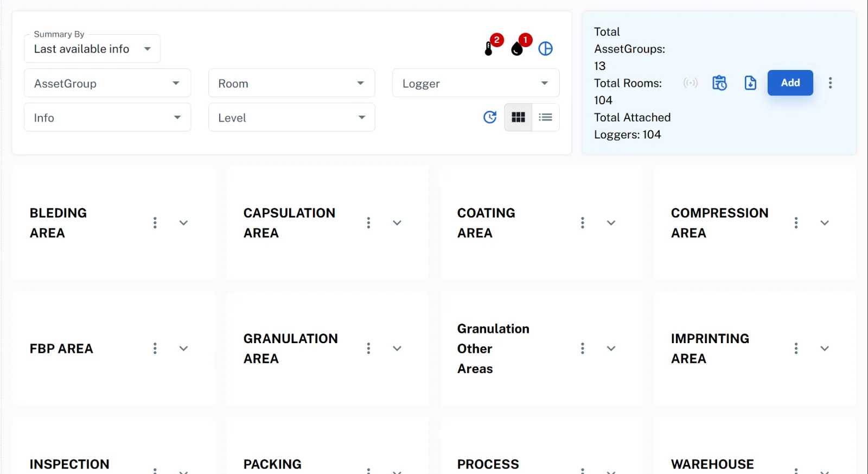Click the COATING AREA card title
Image resolution: width=868 pixels, height=474 pixels.
(486, 223)
